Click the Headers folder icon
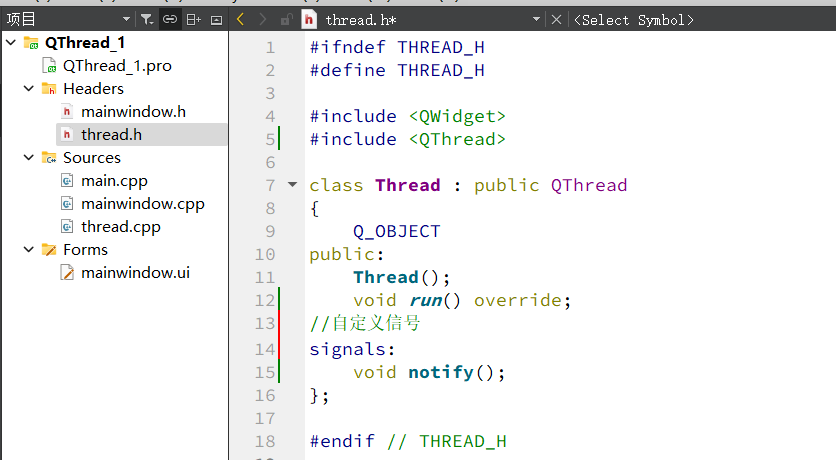This screenshot has height=460, width=836. point(49,88)
